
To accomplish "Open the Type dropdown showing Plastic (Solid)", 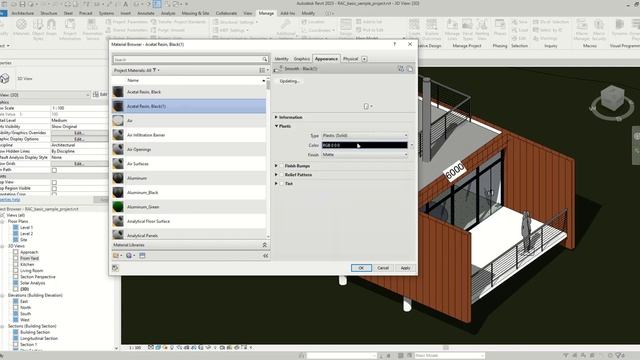I will (364, 135).
